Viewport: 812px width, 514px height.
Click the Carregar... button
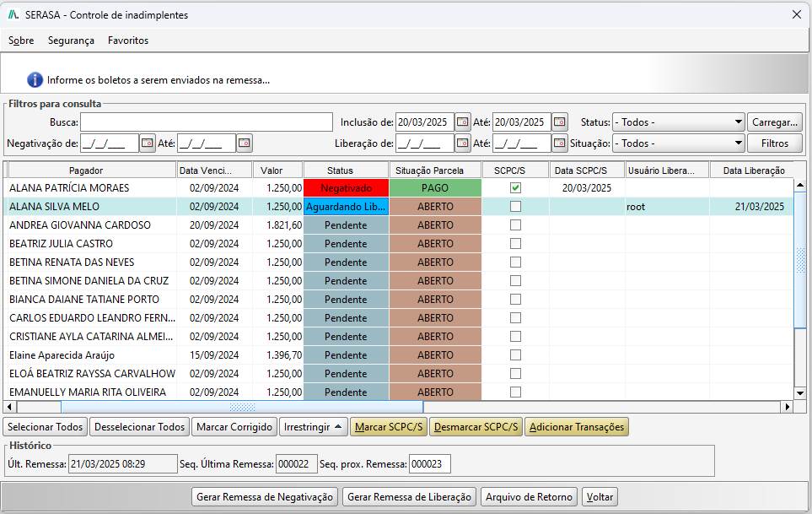[x=775, y=122]
